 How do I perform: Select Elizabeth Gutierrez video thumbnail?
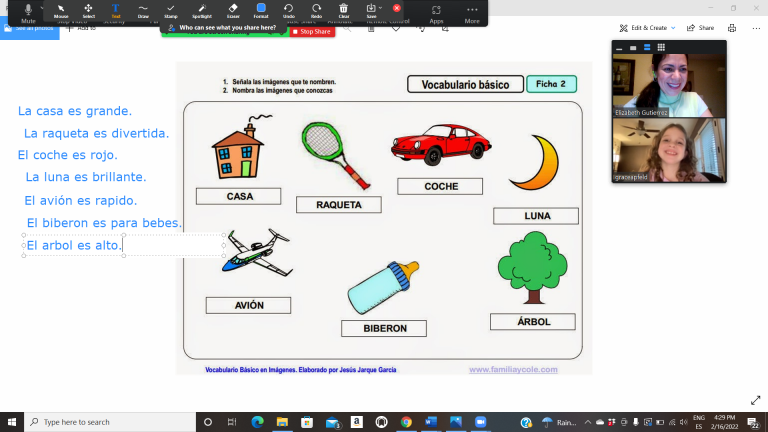tap(669, 85)
